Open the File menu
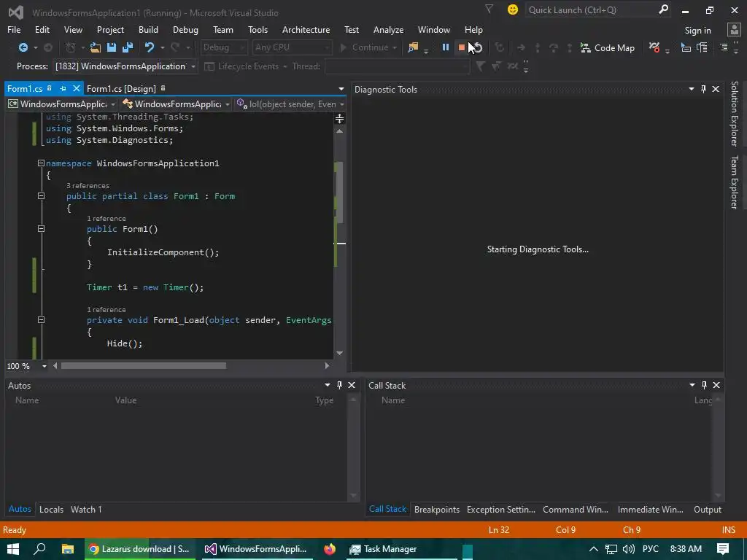 tap(14, 29)
